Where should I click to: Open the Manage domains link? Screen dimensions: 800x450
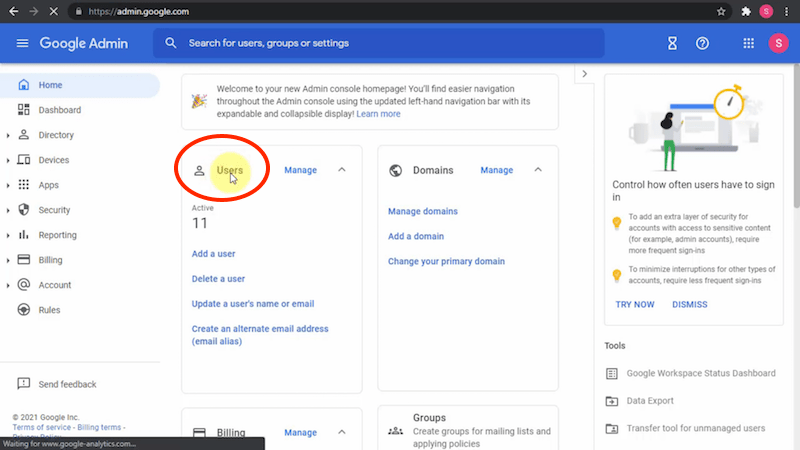422,211
